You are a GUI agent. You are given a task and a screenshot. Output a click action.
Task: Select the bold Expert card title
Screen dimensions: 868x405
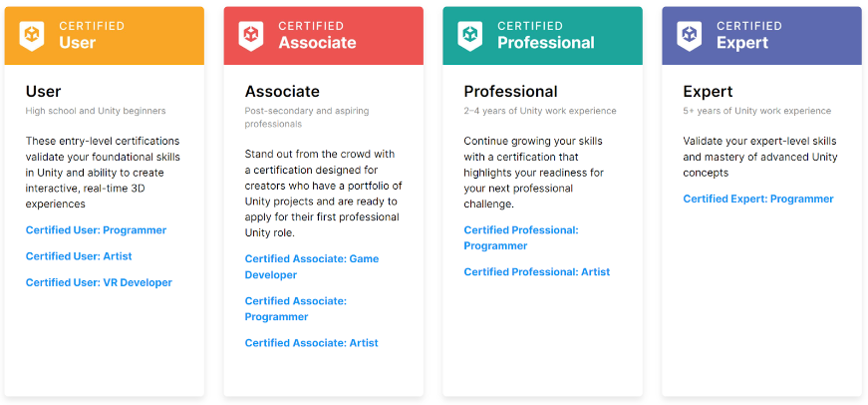(x=708, y=92)
